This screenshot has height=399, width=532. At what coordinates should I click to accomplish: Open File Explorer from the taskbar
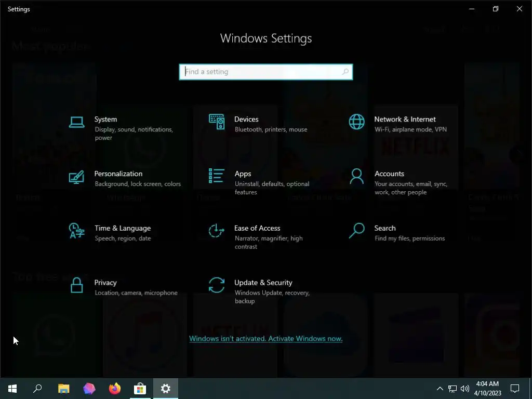[63, 389]
